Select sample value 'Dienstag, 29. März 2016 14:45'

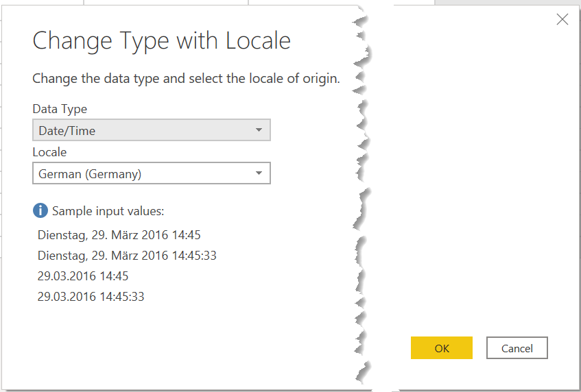click(119, 235)
